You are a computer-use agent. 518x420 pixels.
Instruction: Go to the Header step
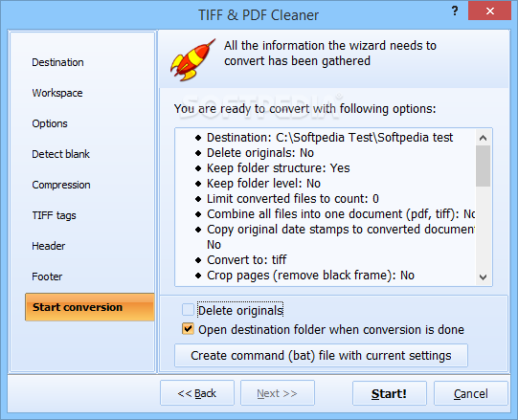tap(49, 246)
